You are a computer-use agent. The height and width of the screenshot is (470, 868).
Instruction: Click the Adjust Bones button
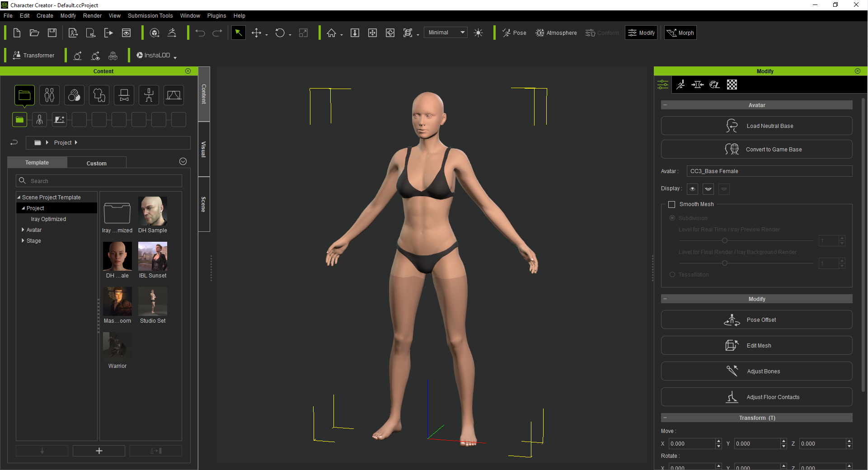pos(756,371)
